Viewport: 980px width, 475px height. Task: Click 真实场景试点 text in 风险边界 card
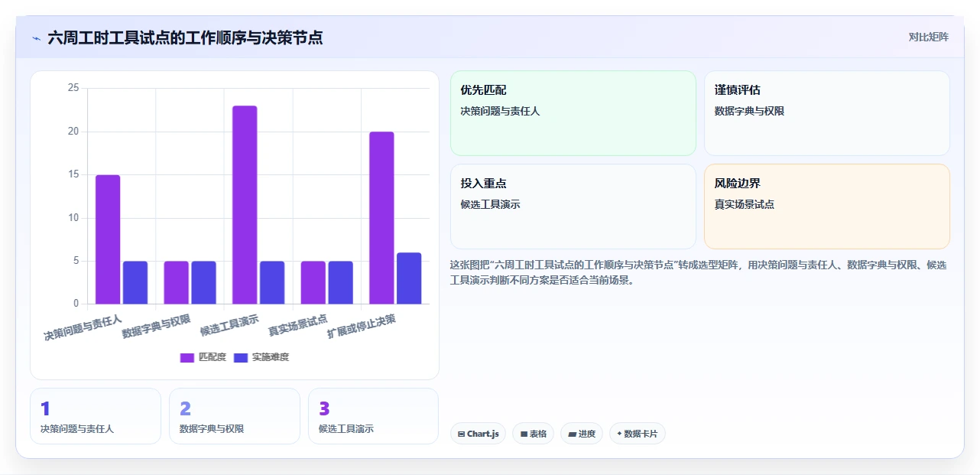[744, 204]
